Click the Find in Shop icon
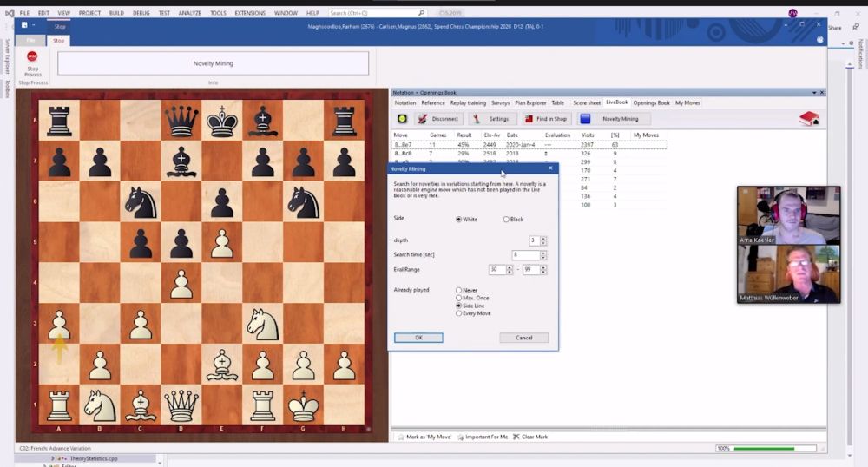The image size is (868, 467). 529,119
